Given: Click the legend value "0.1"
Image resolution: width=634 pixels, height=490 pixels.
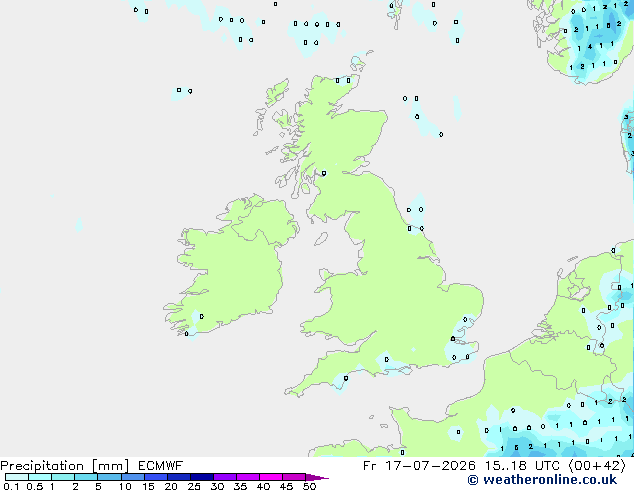Looking at the screenshot, I should coord(11,486).
